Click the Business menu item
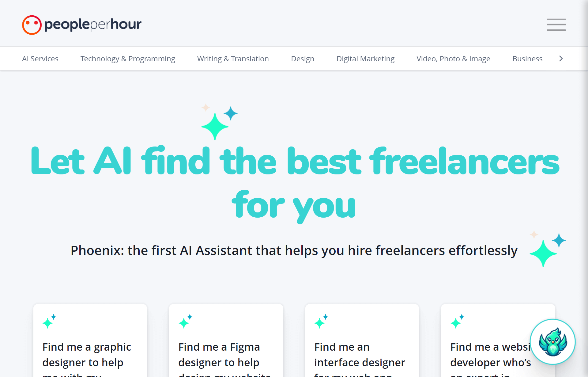This screenshot has width=588, height=377. tap(528, 58)
